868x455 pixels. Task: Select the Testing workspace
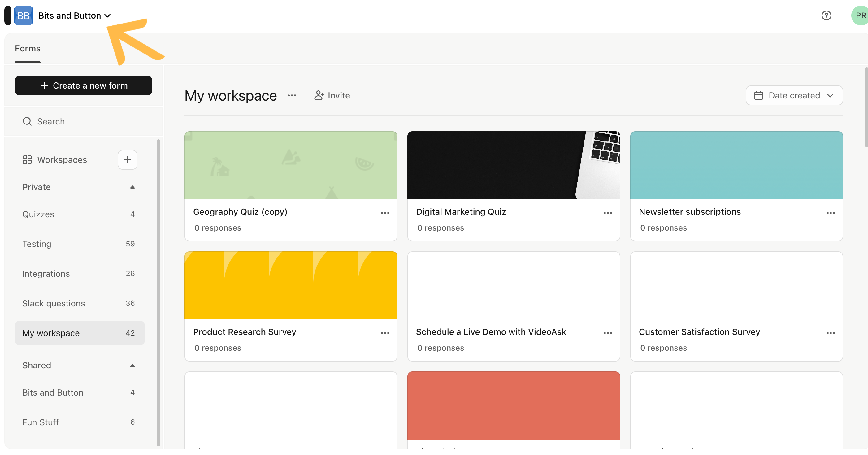[x=80, y=244]
